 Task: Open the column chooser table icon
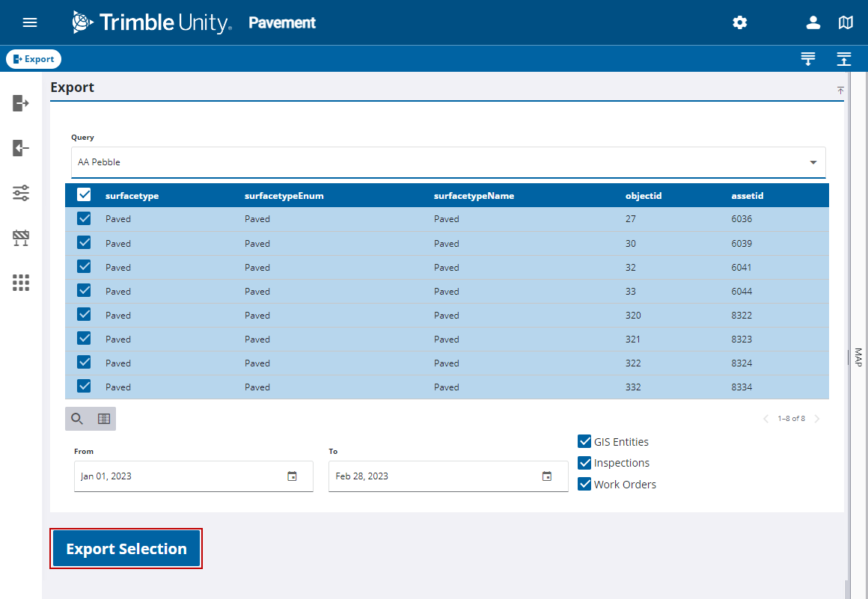pos(104,419)
